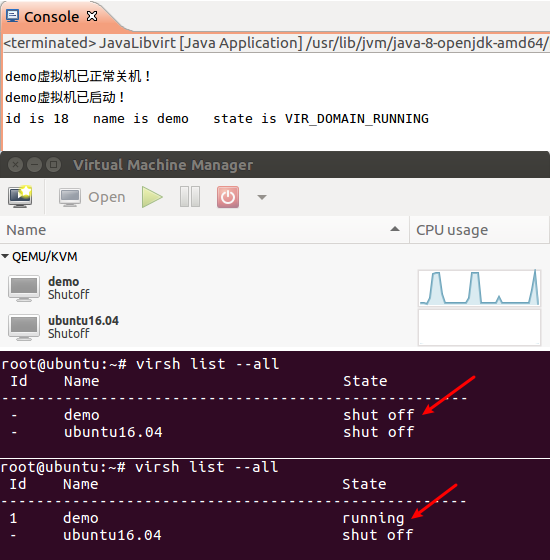Select the demo virtual machine

tap(275, 288)
